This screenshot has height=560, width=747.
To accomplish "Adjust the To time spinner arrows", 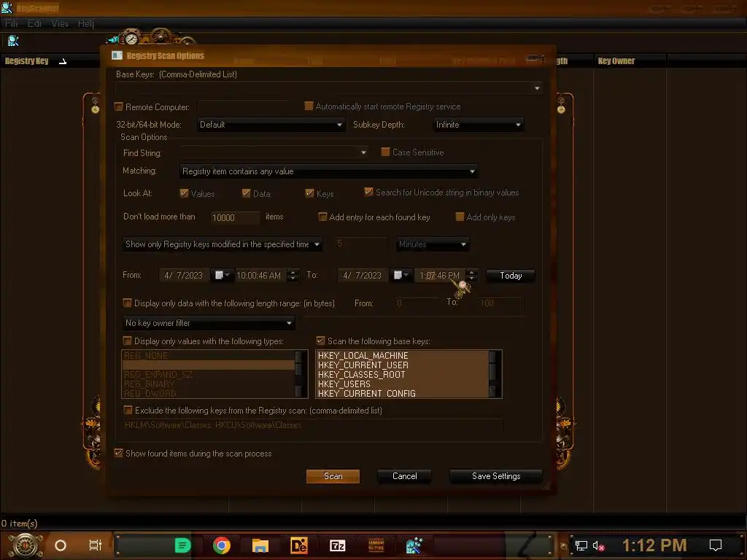I will click(x=472, y=275).
